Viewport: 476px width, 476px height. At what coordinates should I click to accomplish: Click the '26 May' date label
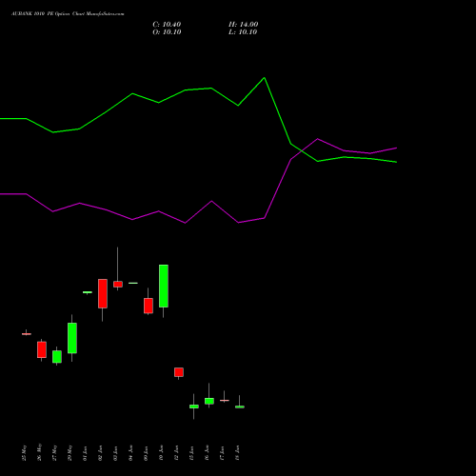40,452
